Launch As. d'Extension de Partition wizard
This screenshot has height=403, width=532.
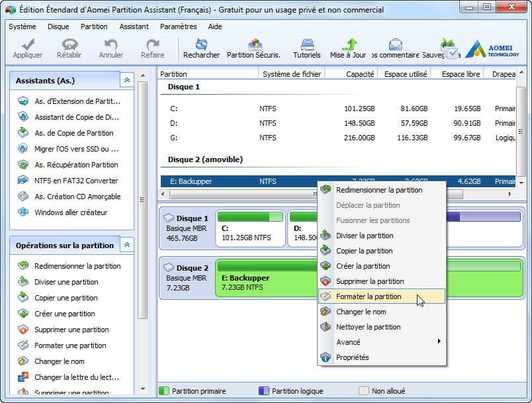[69, 101]
